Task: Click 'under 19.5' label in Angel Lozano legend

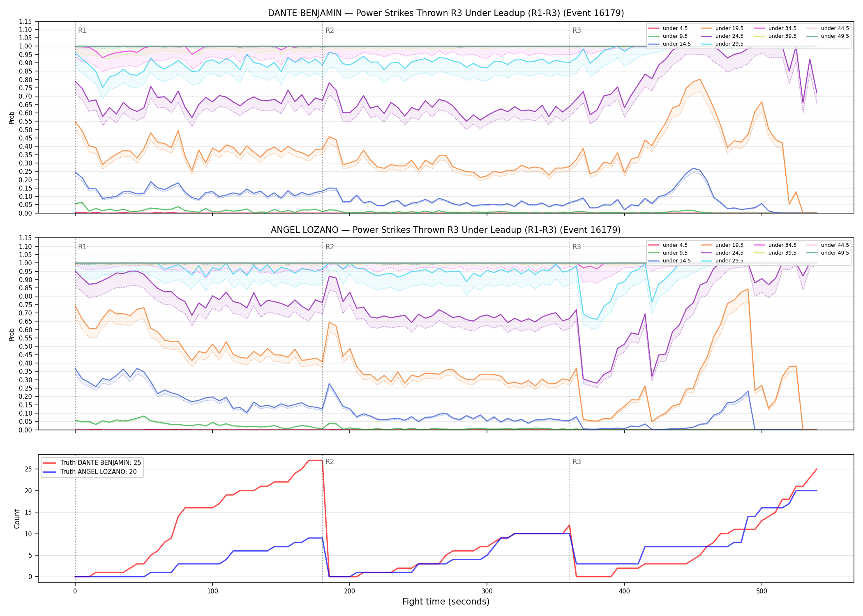Action: 729,245
